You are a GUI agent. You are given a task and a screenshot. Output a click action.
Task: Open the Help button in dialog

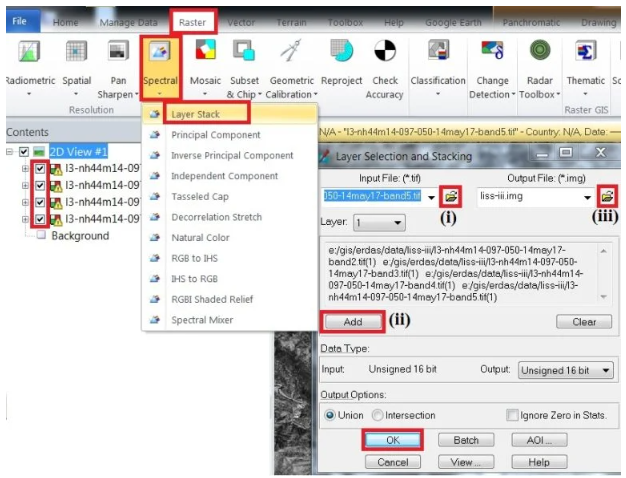[539, 462]
